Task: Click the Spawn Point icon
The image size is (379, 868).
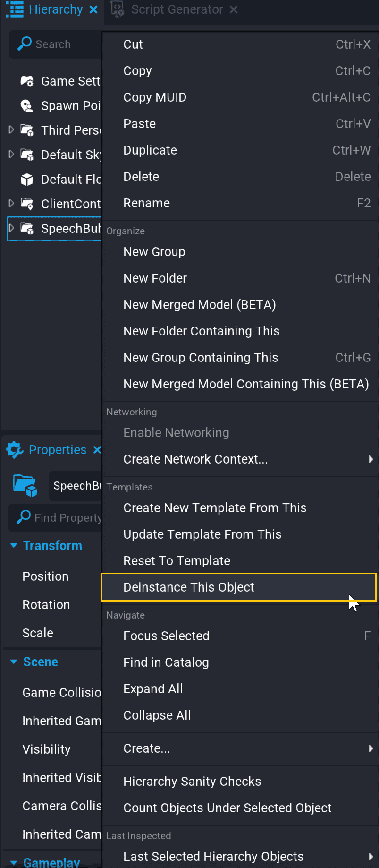Action: tap(27, 105)
